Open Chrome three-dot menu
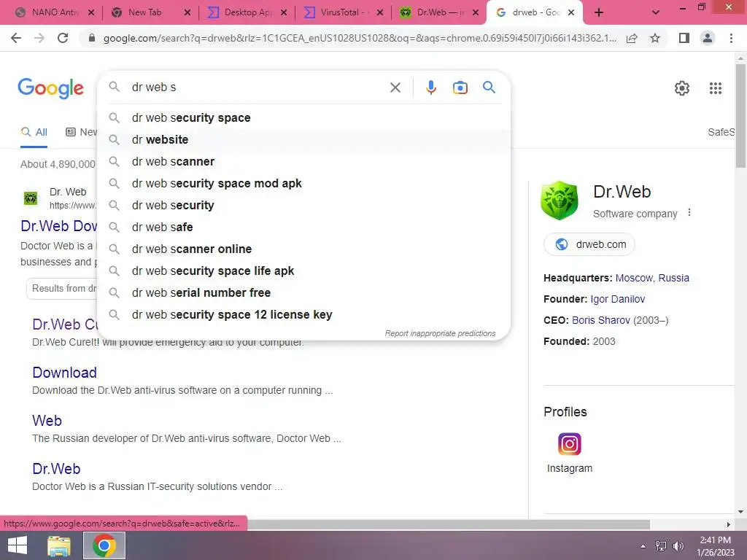 click(731, 38)
